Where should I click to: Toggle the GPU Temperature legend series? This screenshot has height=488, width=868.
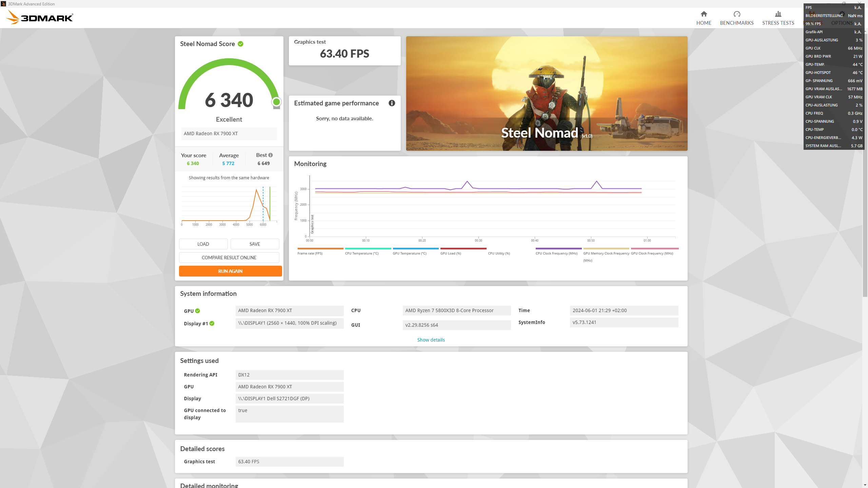pyautogui.click(x=409, y=253)
